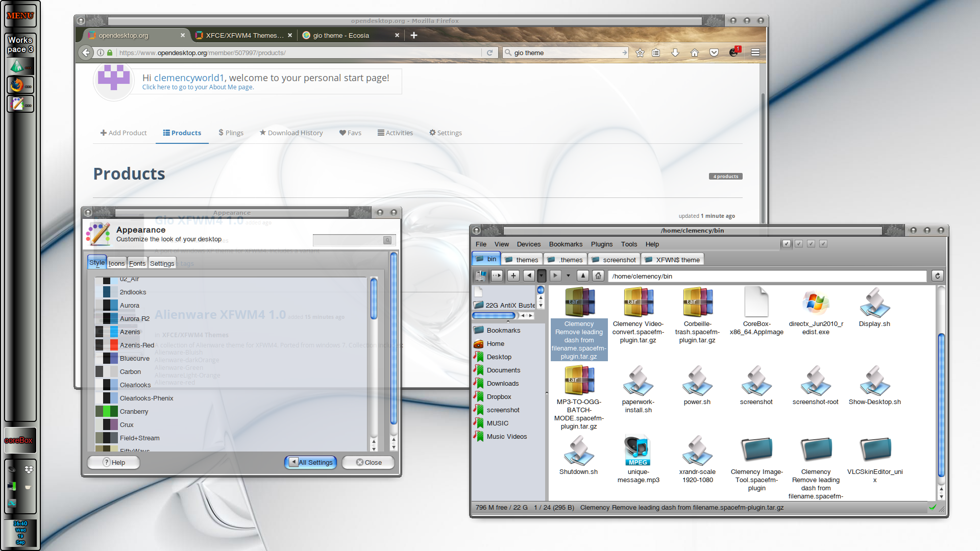Open the Plugins menu in SpaceFM
The height and width of the screenshot is (551, 980).
(601, 244)
